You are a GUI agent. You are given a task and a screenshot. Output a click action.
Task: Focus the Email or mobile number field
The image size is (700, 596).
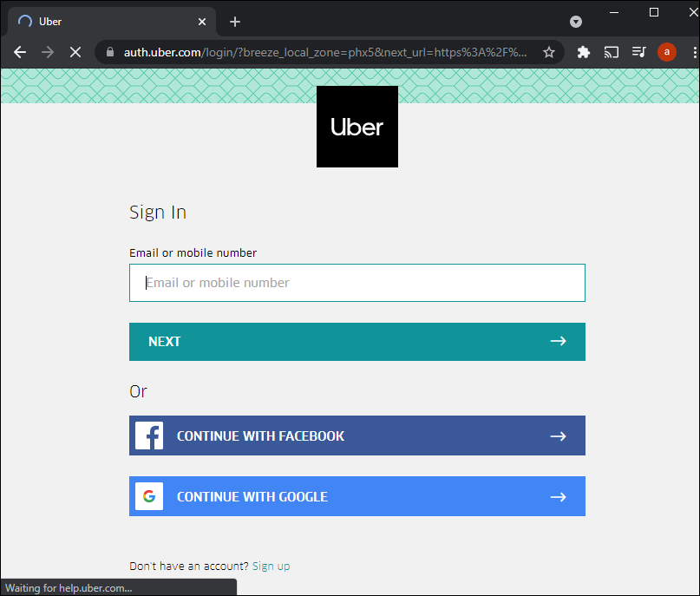click(357, 283)
